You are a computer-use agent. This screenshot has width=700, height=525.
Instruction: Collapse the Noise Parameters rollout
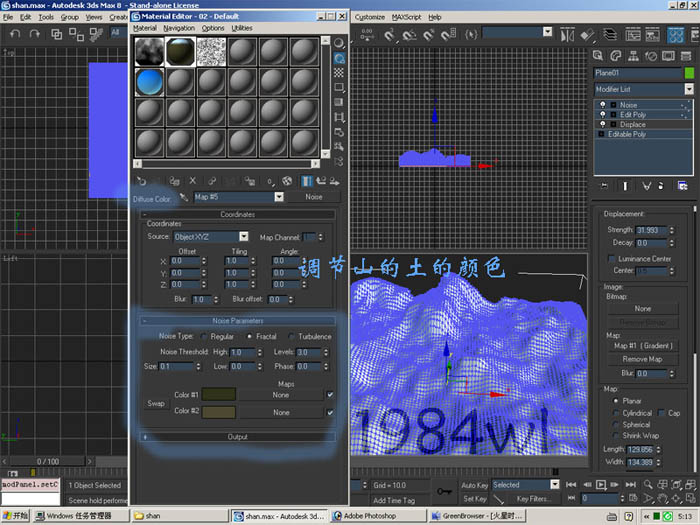238,321
